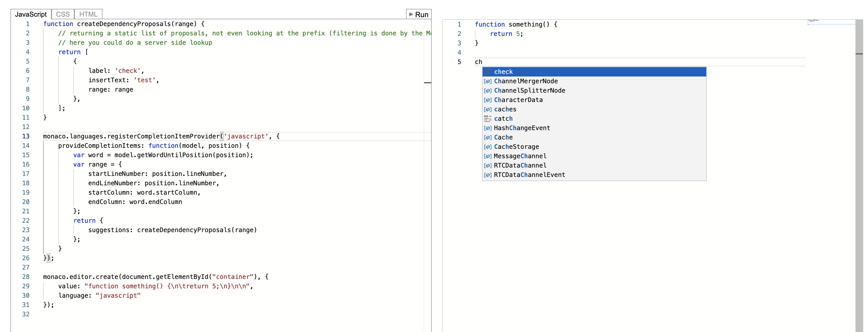This screenshot has width=868, height=332.
Task: Select the RTCDataChannelEvent suggestion
Action: (x=529, y=175)
